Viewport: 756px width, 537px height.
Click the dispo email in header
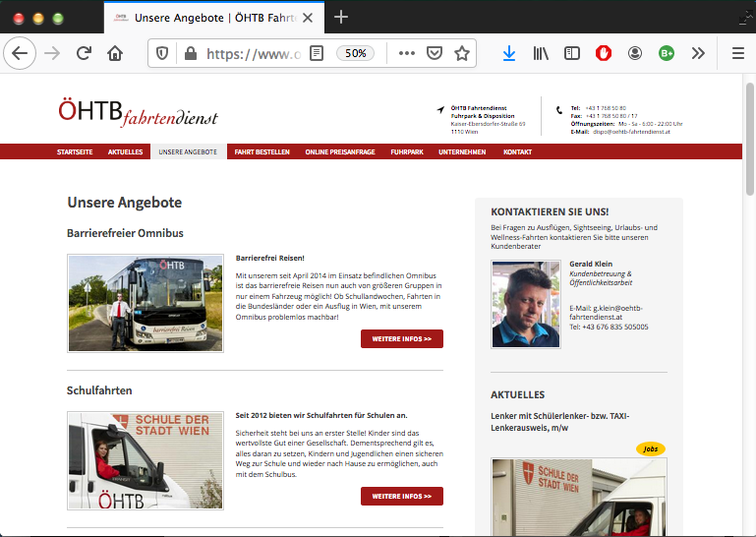pos(631,132)
